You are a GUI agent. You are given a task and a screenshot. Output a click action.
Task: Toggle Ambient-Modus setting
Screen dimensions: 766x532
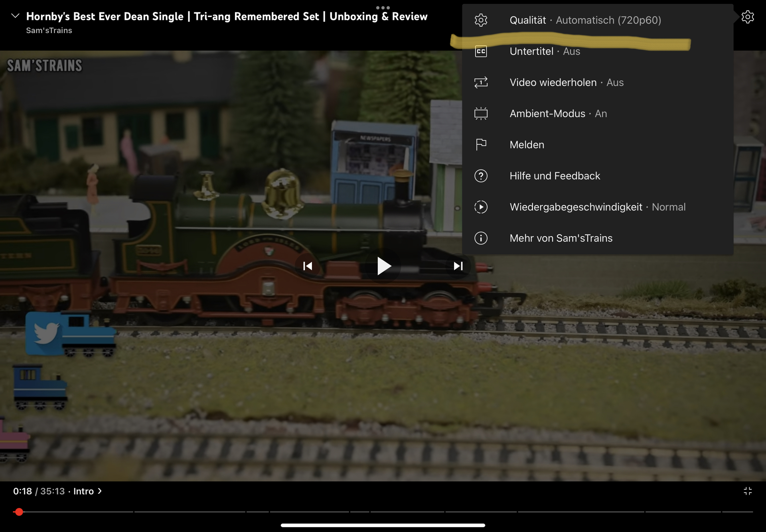point(558,114)
